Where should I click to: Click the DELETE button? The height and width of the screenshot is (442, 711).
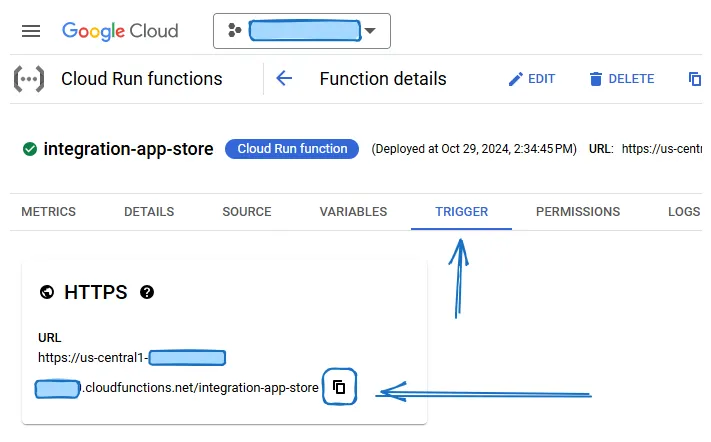(622, 79)
